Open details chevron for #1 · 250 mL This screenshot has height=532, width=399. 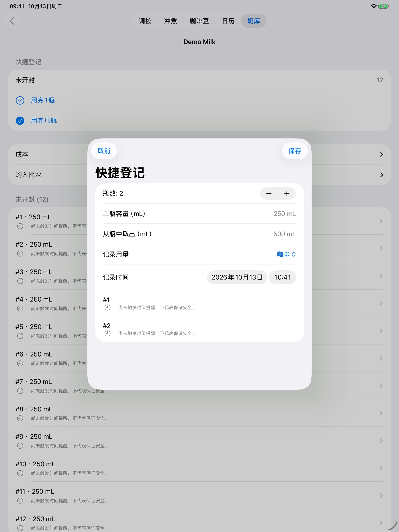pyautogui.click(x=381, y=221)
